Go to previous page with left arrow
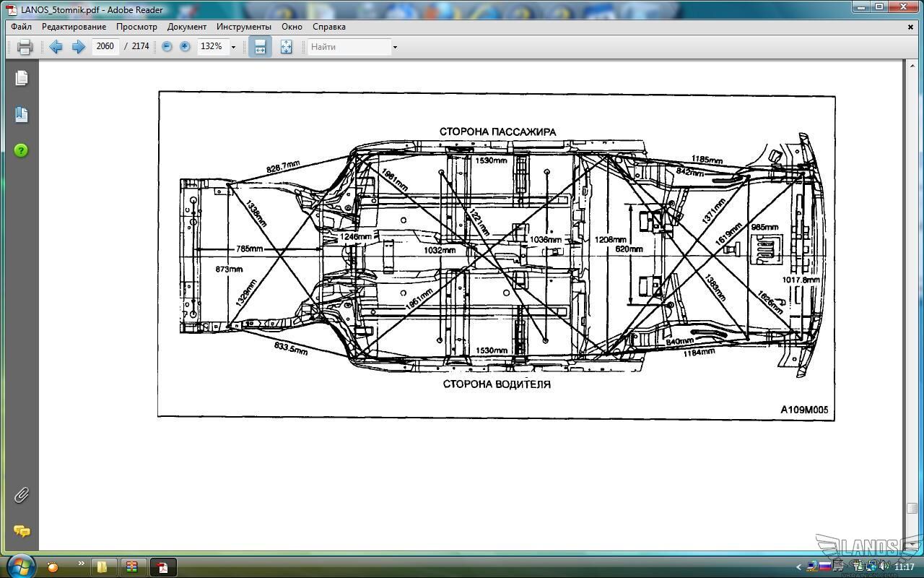The width and height of the screenshot is (924, 578). [x=56, y=47]
